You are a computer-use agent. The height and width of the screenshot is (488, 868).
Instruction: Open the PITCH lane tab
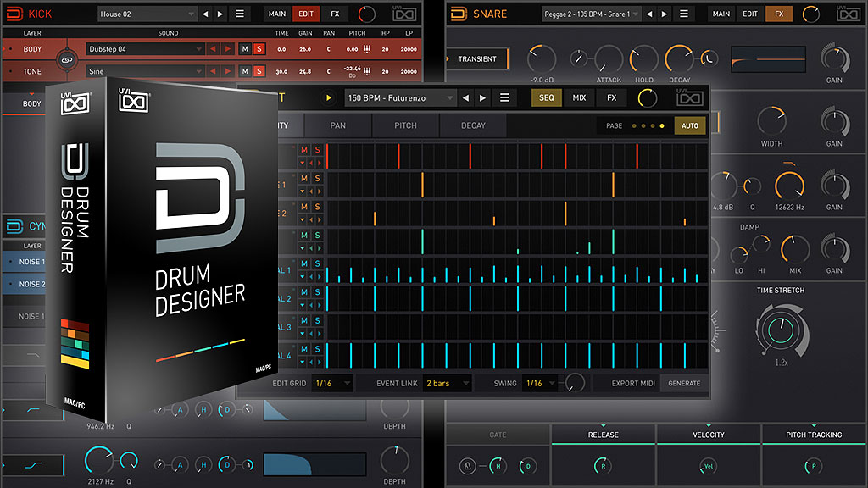point(405,125)
